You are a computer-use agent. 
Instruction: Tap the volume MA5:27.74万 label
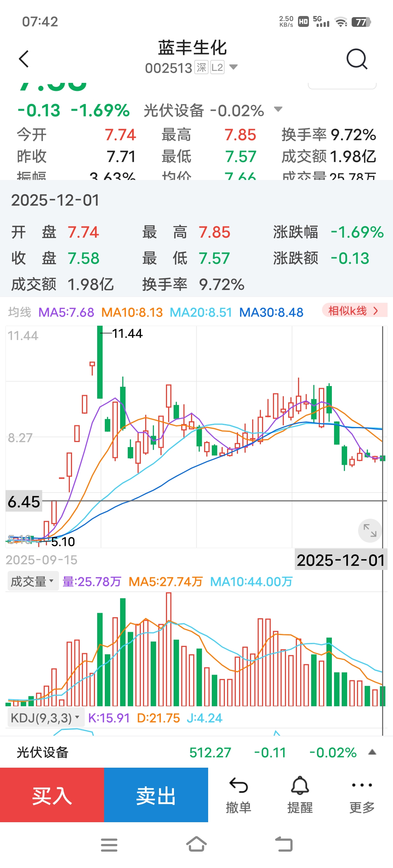pos(166,582)
